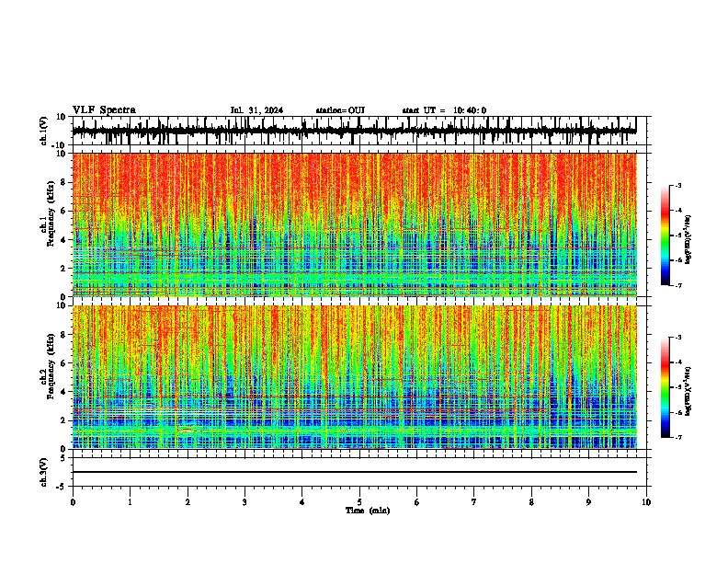Click time-axis tick label "3"
This screenshot has height=563, width=728.
point(245,502)
